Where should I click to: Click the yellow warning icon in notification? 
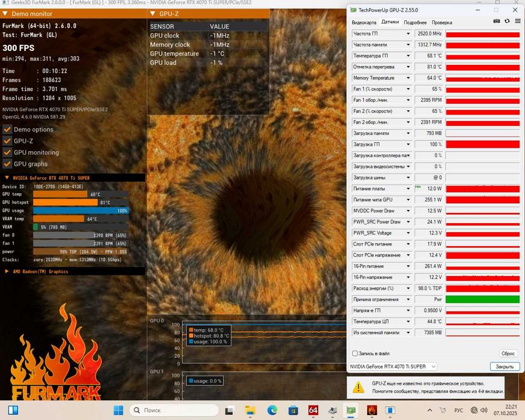coord(358,388)
